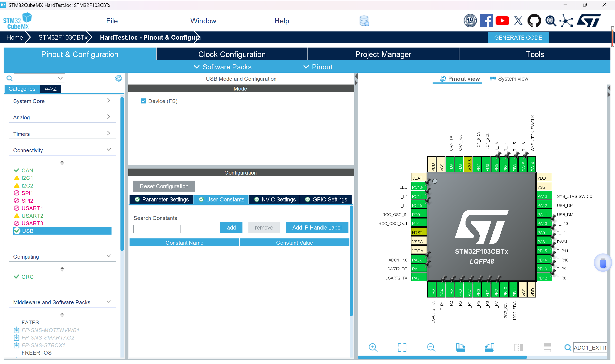Open the Window menu
The width and height of the screenshot is (615, 364).
(x=203, y=21)
